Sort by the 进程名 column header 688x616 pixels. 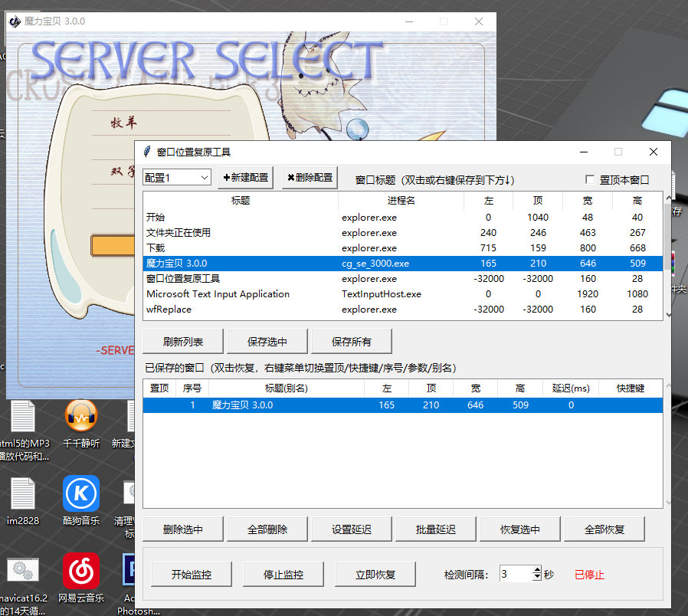[401, 201]
